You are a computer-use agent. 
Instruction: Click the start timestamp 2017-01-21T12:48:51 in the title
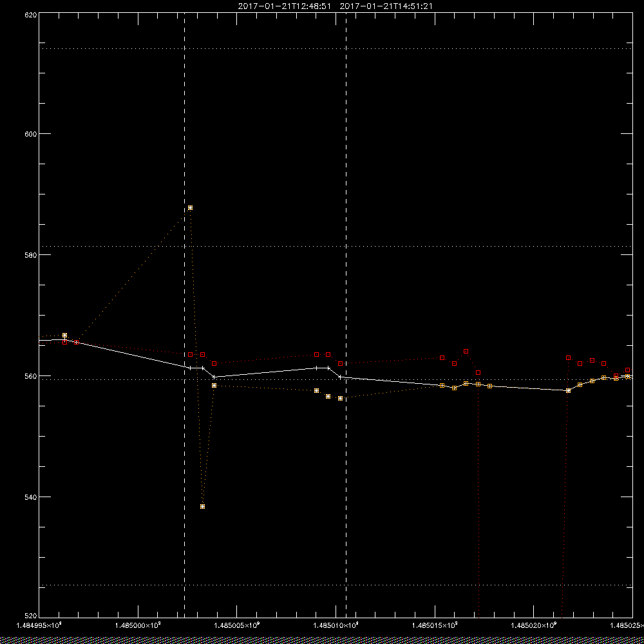coord(284,6)
